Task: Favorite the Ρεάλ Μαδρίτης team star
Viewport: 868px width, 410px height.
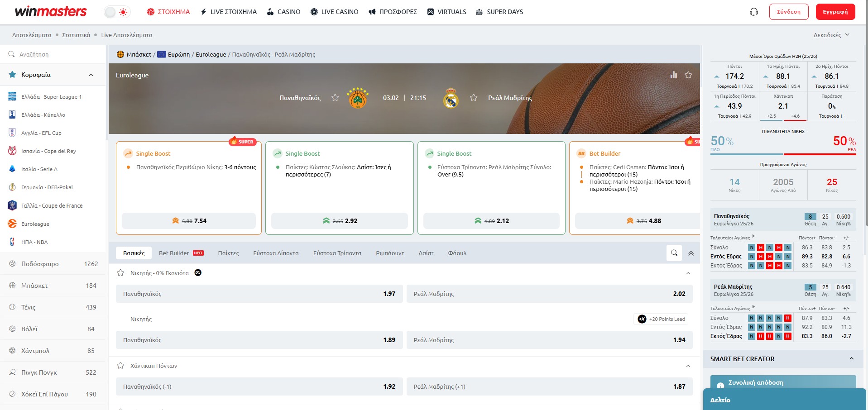Action: coord(474,98)
